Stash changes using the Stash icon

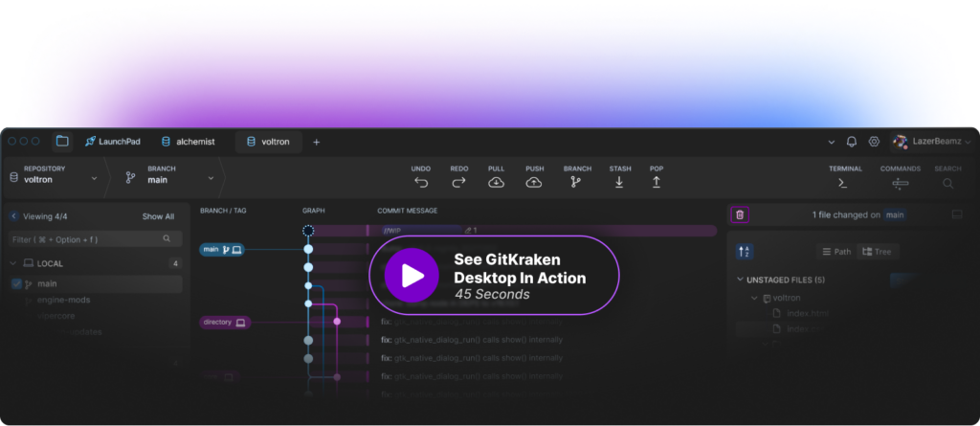[619, 182]
